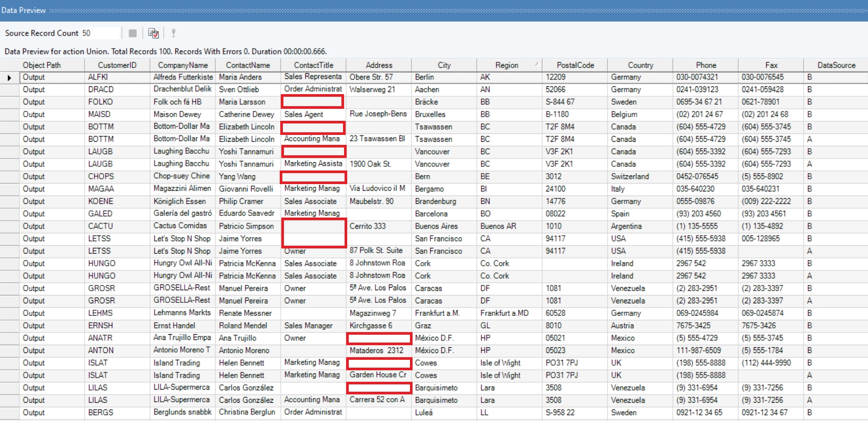Select the ALFKI customer ID cell
This screenshot has height=421, width=868.
tap(117, 77)
